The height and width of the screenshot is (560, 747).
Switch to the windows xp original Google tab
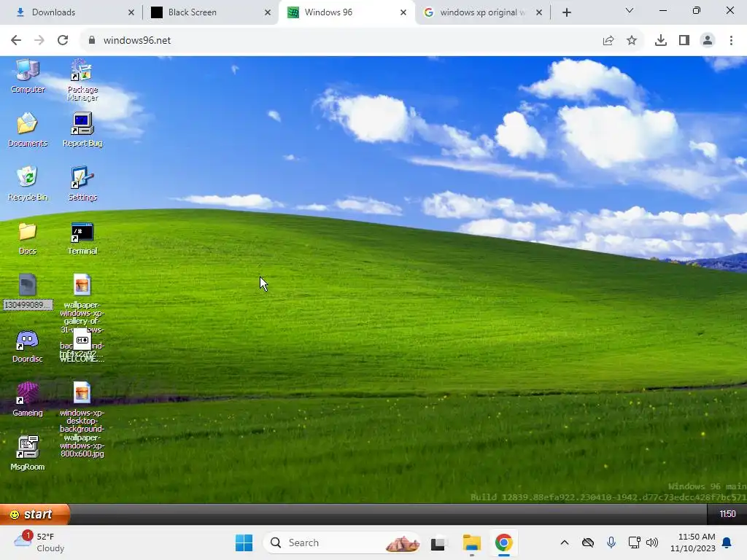click(x=483, y=12)
